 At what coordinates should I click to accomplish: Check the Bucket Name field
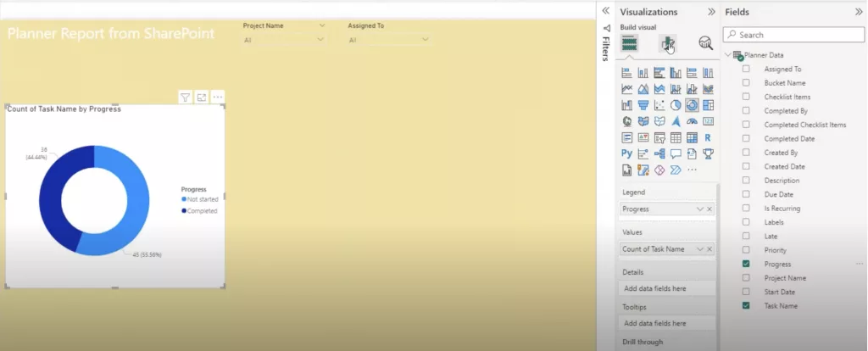coord(746,82)
